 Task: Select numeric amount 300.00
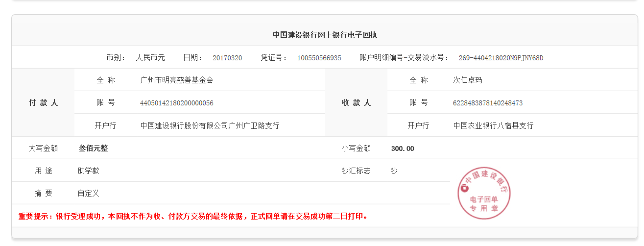pos(403,148)
